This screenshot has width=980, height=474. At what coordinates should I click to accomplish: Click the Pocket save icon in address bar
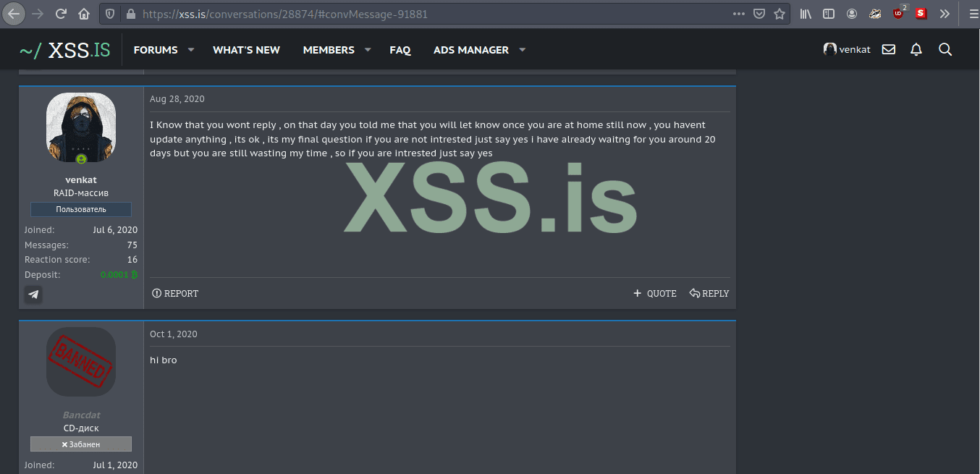[x=759, y=14]
